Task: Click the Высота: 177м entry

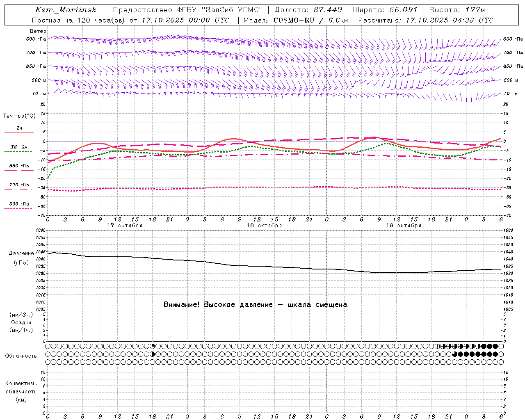Action: 457,10
